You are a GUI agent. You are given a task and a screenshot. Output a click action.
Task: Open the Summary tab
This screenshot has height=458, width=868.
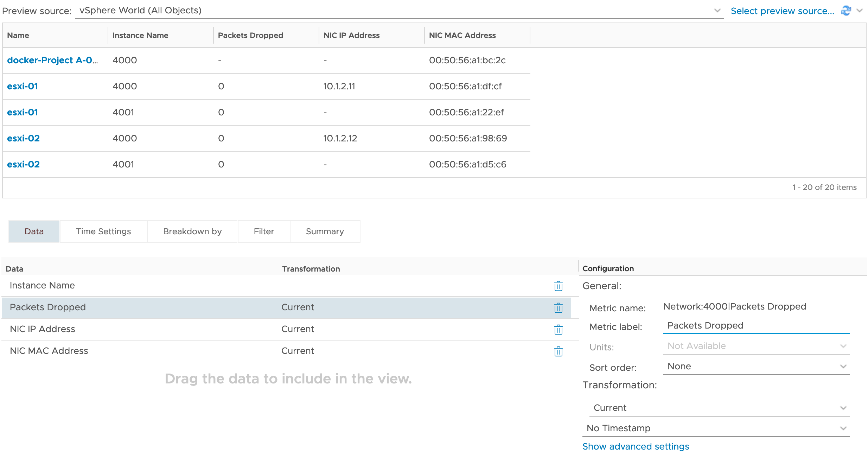[x=325, y=231]
